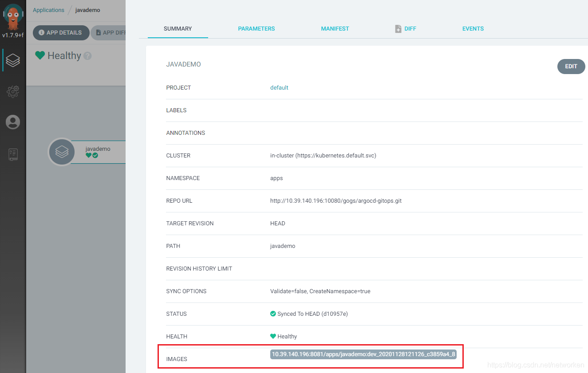Viewport: 588px width, 373px height.
Task: Click the apps namespace value
Action: point(276,178)
